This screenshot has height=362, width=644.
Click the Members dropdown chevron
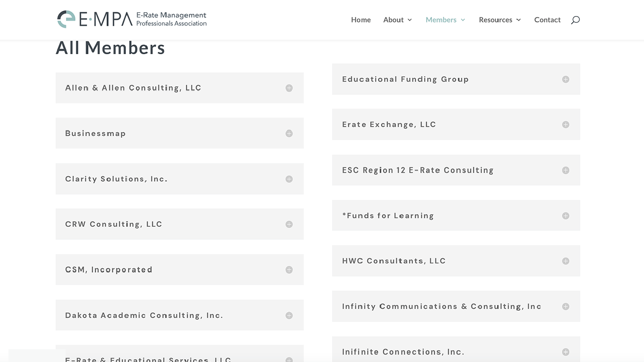(x=463, y=20)
